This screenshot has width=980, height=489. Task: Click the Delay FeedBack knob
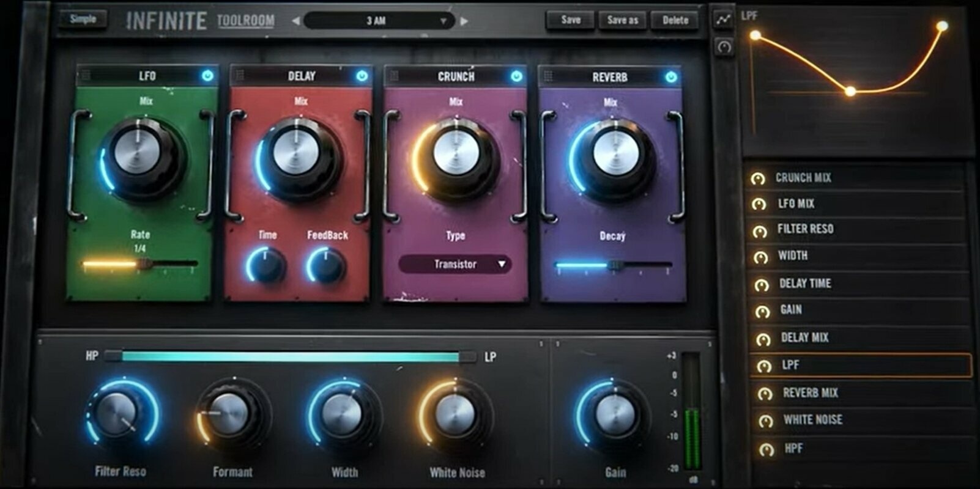point(326,267)
